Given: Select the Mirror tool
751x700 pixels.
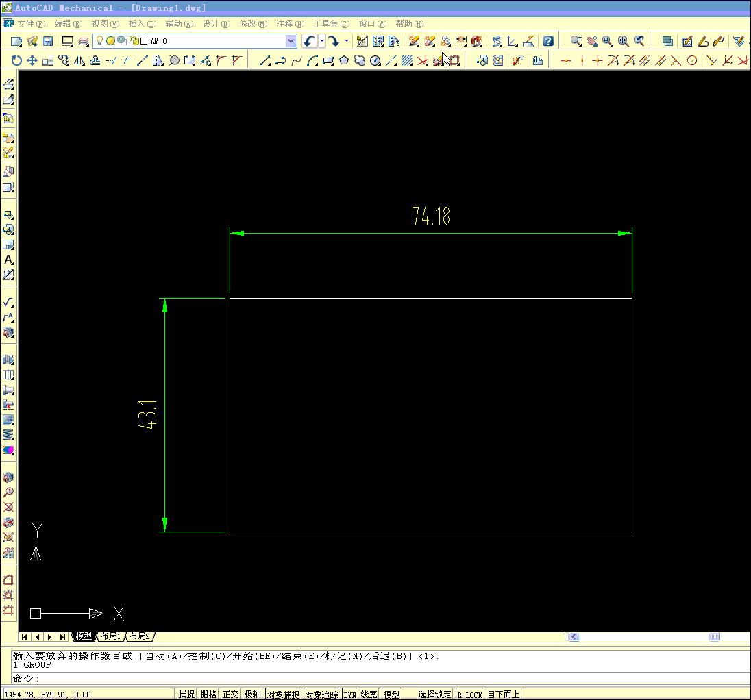Looking at the screenshot, I should point(79,60).
